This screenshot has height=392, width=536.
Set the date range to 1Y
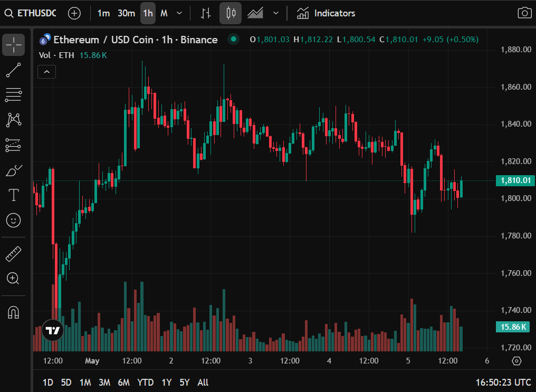(167, 382)
